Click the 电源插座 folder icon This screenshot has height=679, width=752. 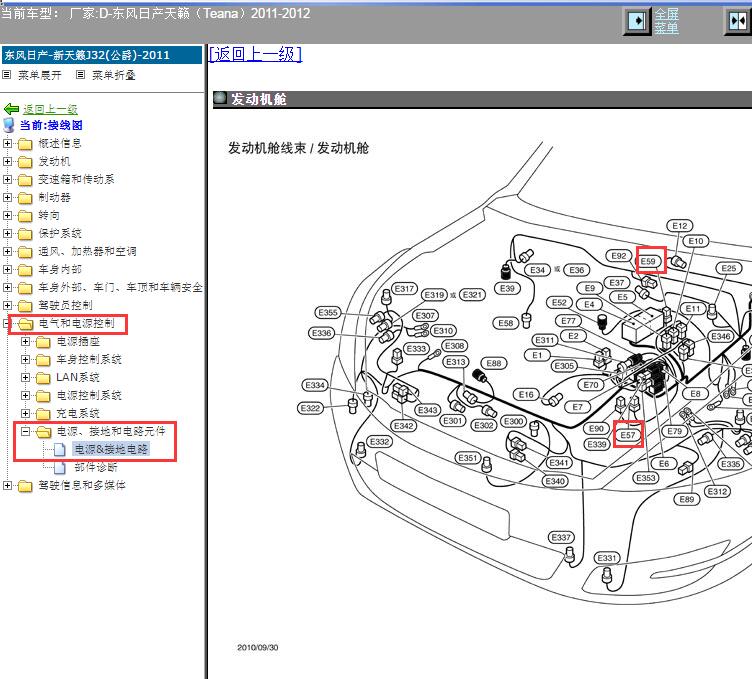click(43, 341)
